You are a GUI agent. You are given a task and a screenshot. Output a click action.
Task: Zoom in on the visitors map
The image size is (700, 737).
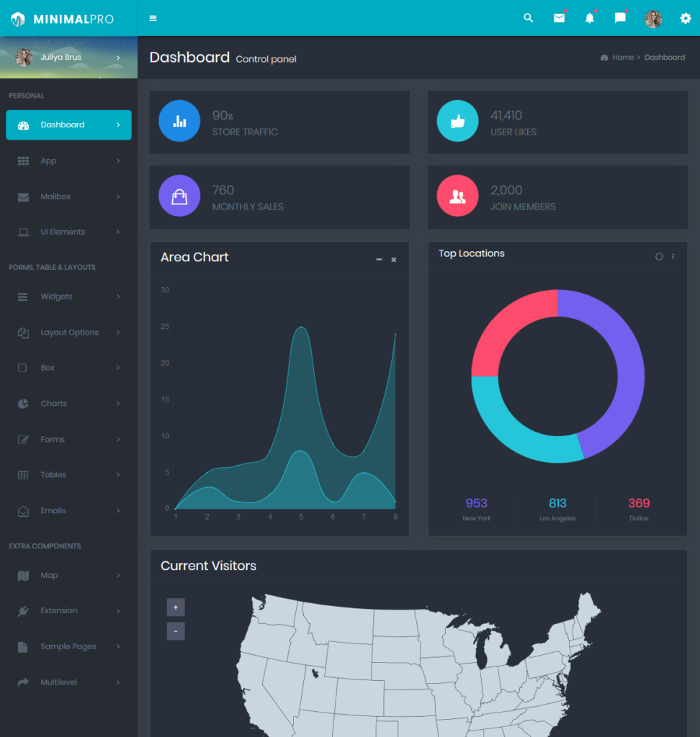tap(176, 607)
